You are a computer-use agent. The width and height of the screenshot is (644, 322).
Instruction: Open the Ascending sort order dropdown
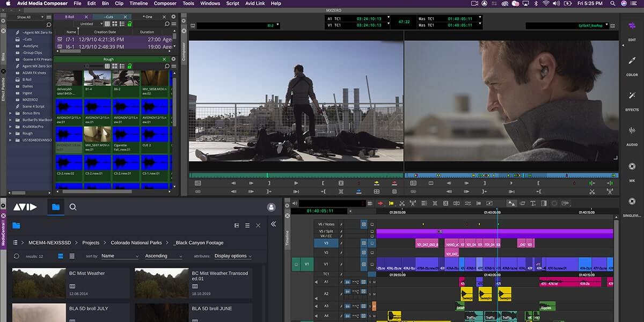[164, 256]
